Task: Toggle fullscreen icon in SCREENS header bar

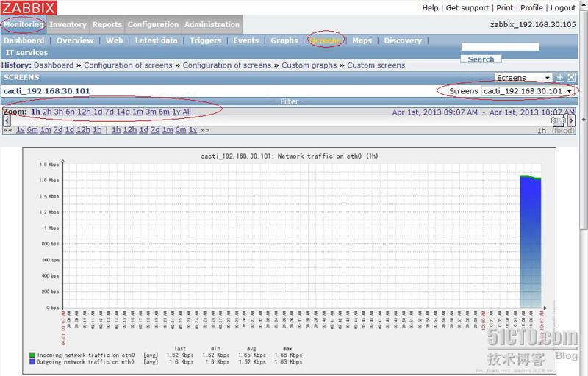Action: (571, 77)
